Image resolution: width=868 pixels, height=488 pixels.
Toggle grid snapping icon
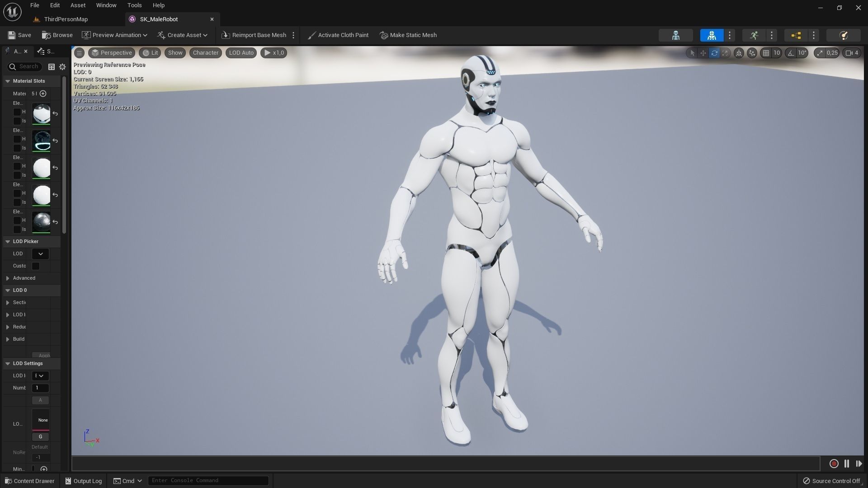click(766, 53)
